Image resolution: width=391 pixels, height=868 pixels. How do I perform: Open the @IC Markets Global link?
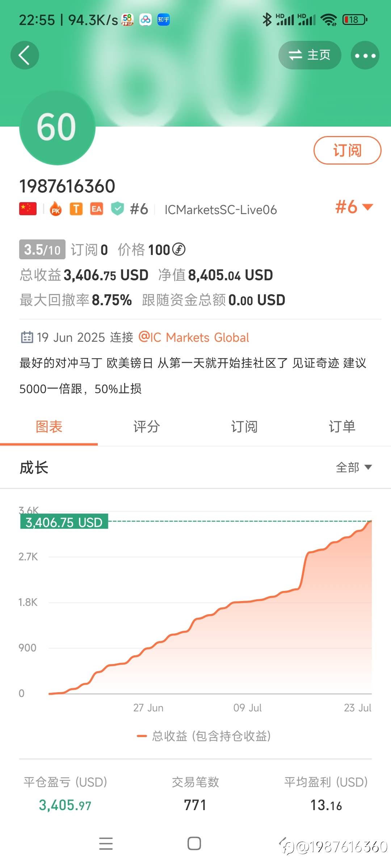tap(194, 337)
